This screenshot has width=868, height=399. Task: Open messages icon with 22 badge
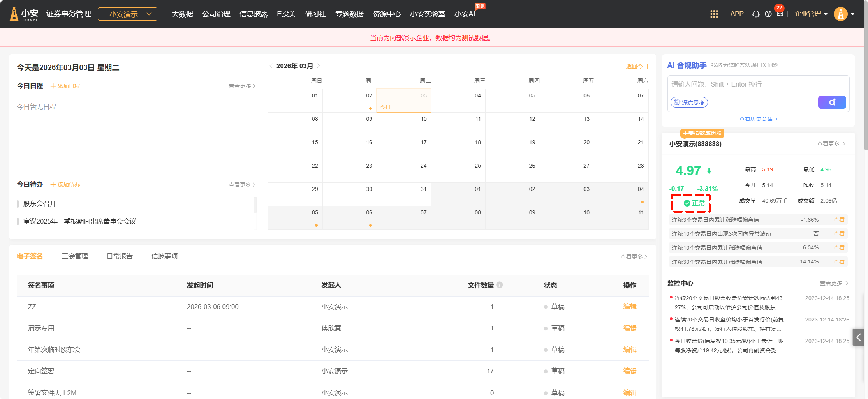pos(780,13)
